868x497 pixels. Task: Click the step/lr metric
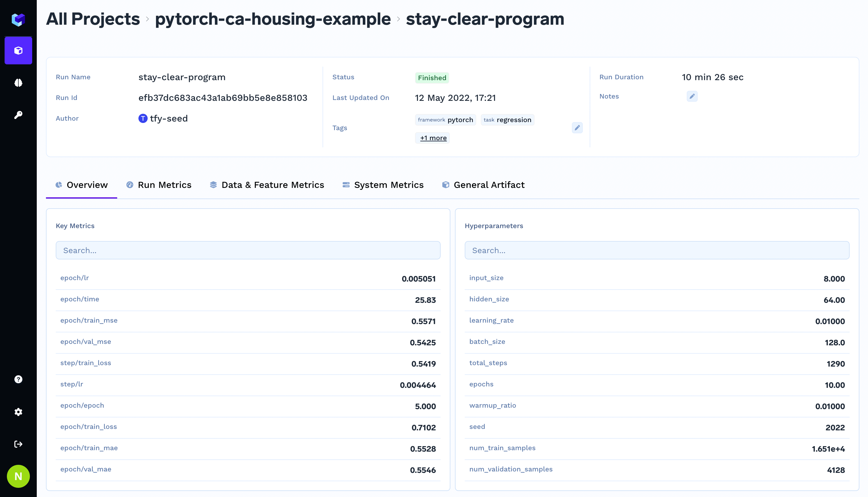(248, 385)
